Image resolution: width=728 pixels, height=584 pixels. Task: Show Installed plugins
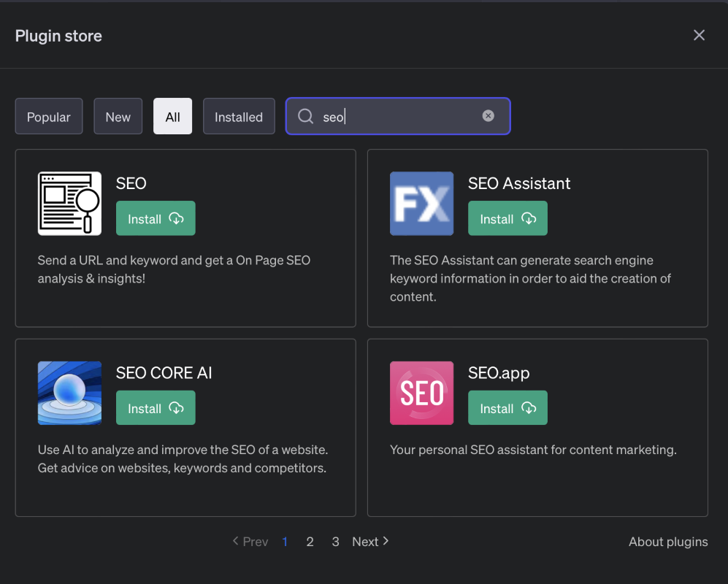(x=239, y=116)
